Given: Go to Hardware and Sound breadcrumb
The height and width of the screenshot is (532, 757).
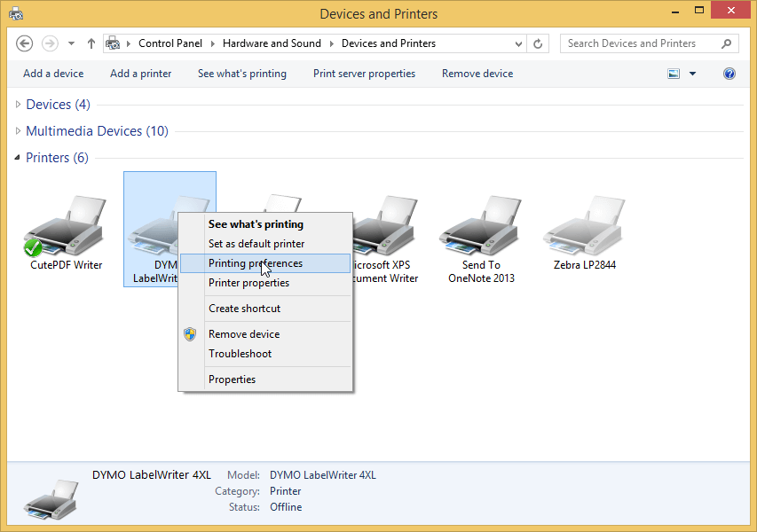Looking at the screenshot, I should tap(272, 43).
